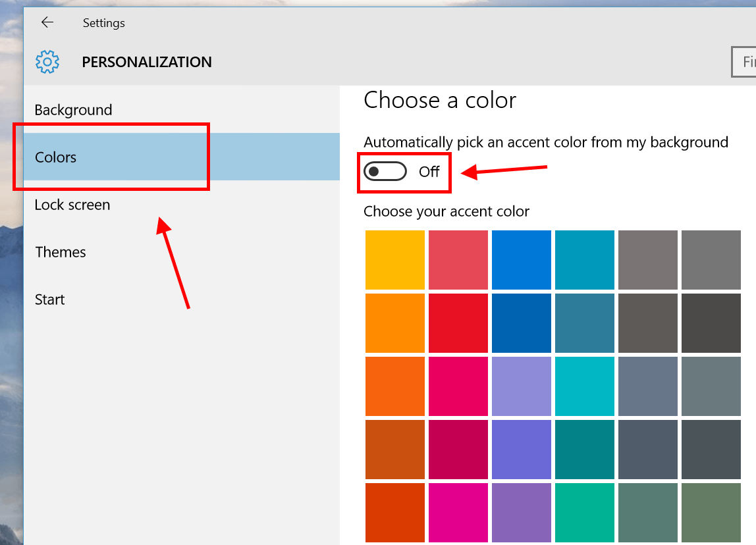Select the dark gunmetal swatch ending fourth row

pos(711,449)
